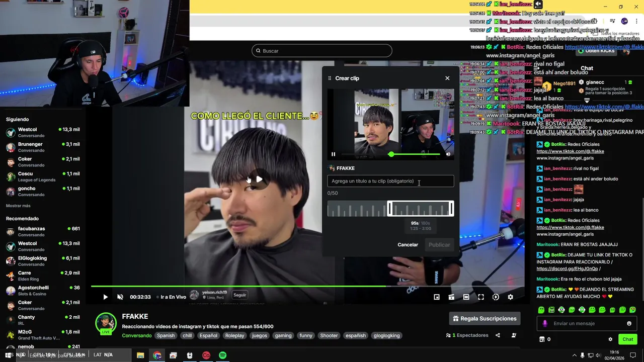Click the clip title input field
The image size is (644, 362).
(x=390, y=181)
